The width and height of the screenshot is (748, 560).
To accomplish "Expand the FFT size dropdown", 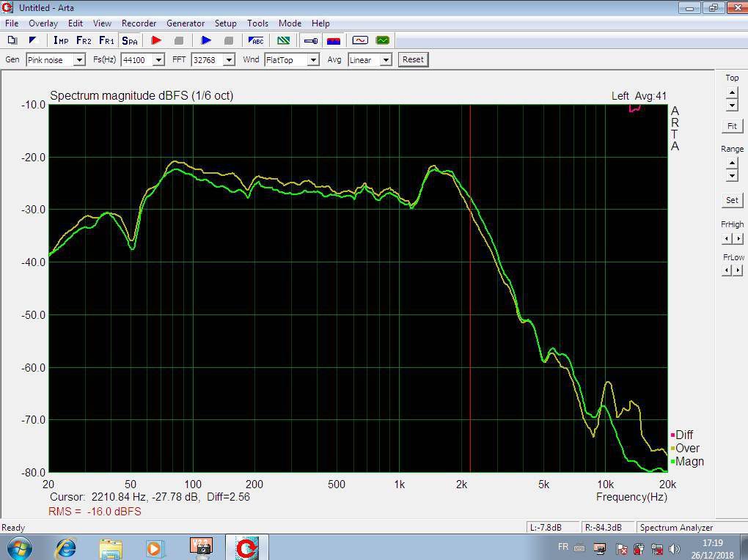I will pyautogui.click(x=230, y=60).
